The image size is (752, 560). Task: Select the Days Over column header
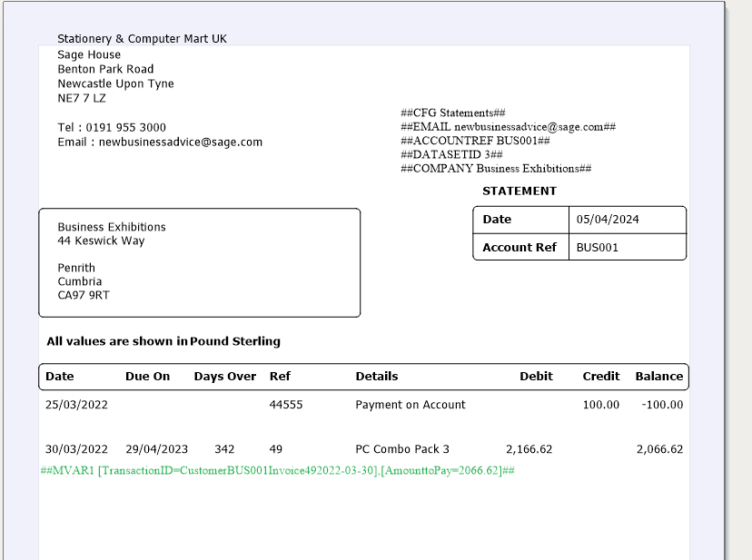click(225, 377)
